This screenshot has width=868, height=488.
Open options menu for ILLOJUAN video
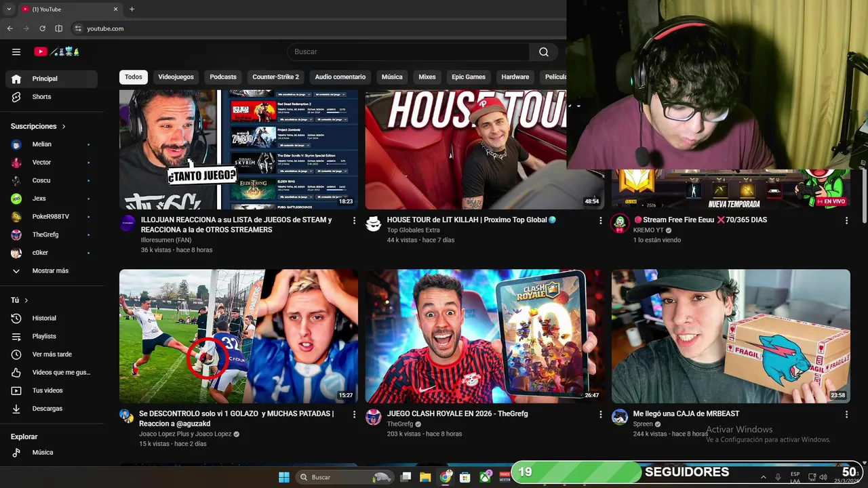(x=354, y=220)
